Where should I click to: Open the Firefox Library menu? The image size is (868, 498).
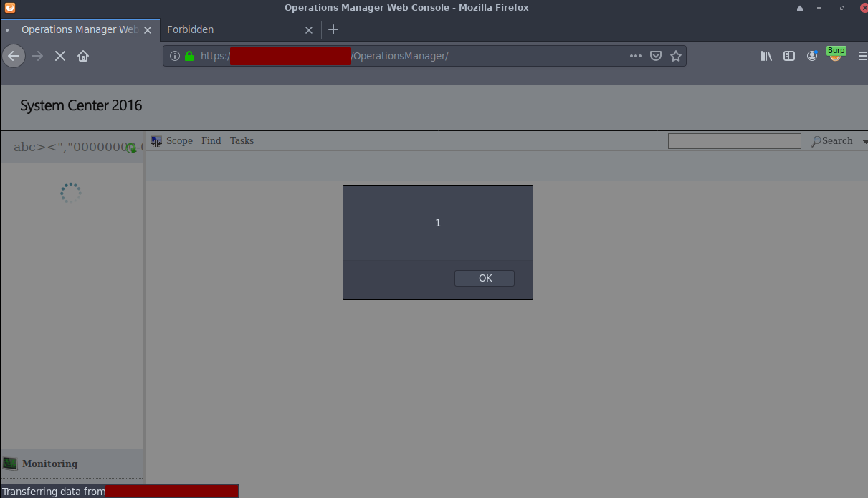point(766,56)
